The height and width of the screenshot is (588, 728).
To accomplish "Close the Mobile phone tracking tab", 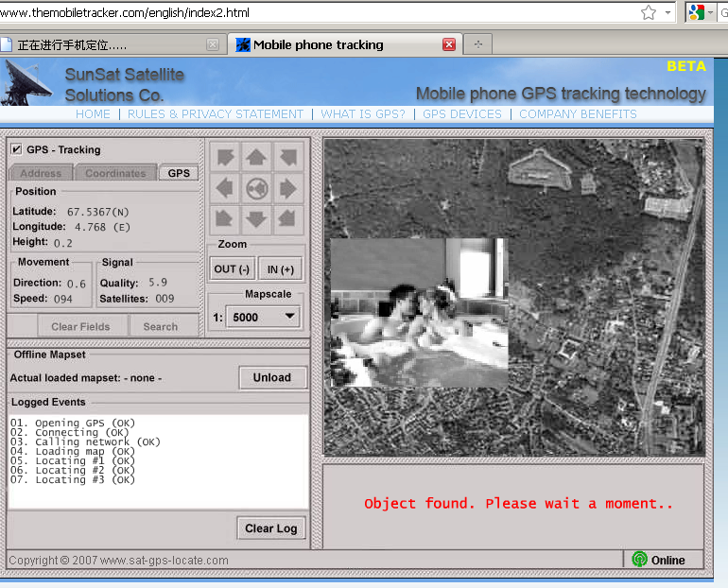I will pos(449,44).
